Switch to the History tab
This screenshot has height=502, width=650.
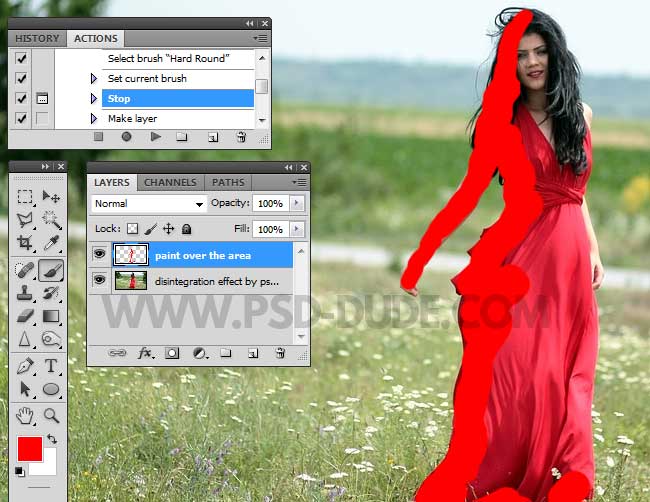(x=37, y=39)
